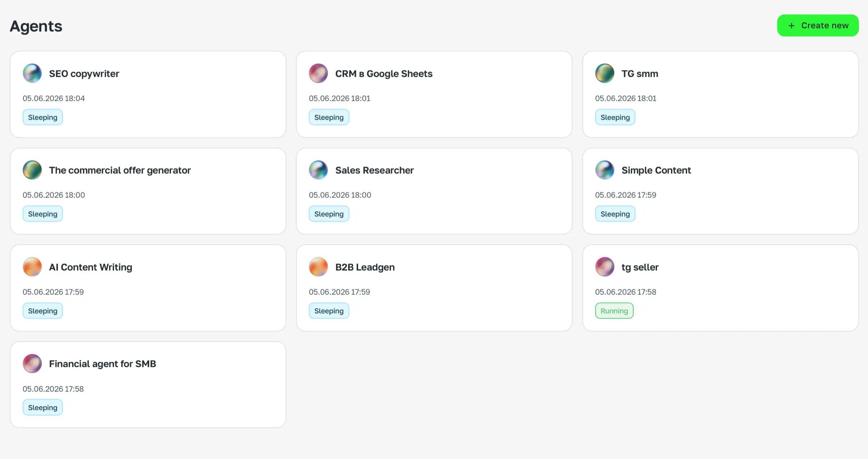Click the Running status badge on tg seller

click(x=614, y=311)
